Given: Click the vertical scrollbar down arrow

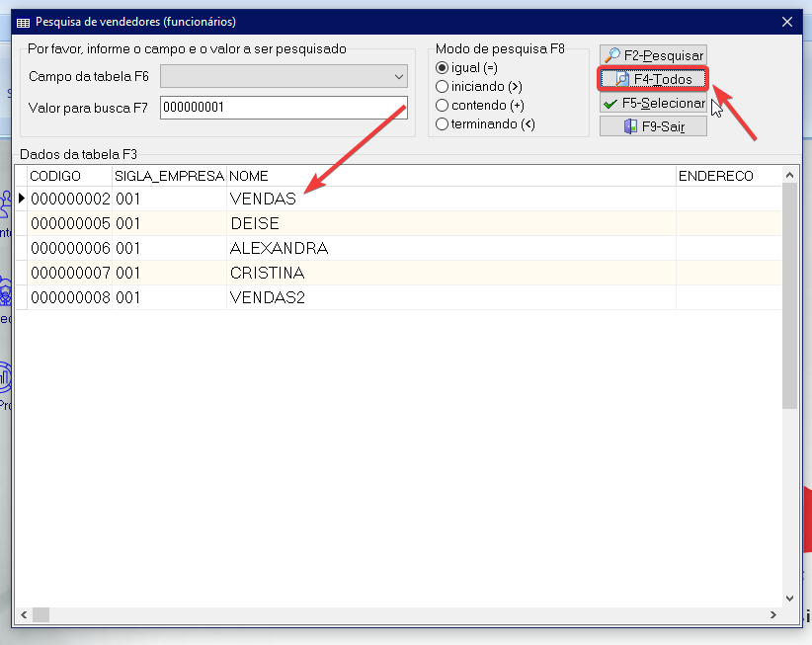Looking at the screenshot, I should (x=789, y=599).
